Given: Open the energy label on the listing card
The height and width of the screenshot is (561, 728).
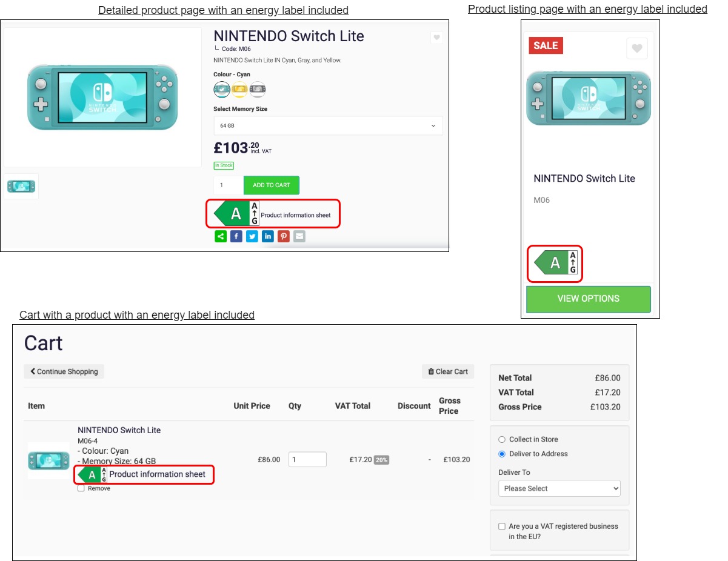Looking at the screenshot, I should tap(555, 263).
